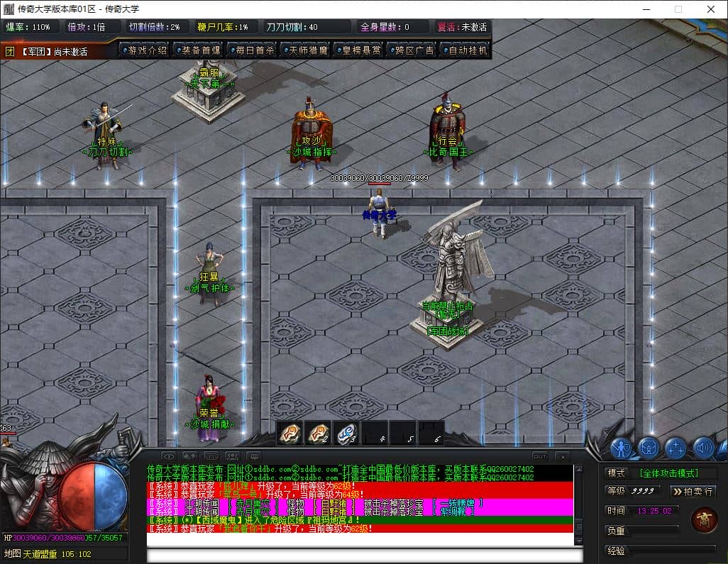Click the 团 legion icon

[x=10, y=52]
